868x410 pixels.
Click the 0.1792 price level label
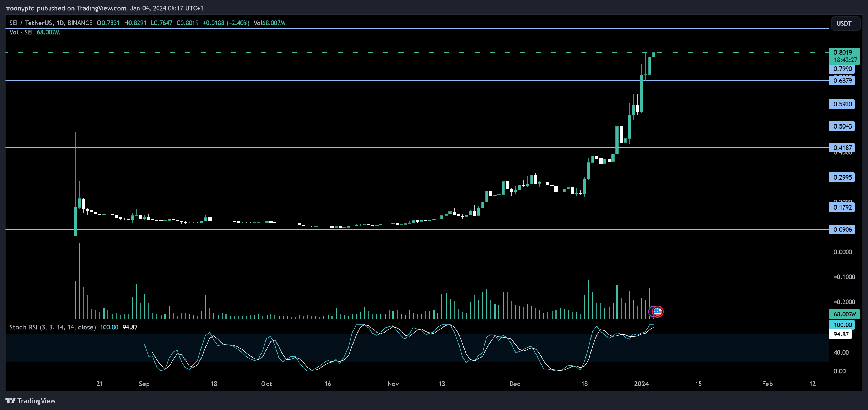(x=842, y=207)
